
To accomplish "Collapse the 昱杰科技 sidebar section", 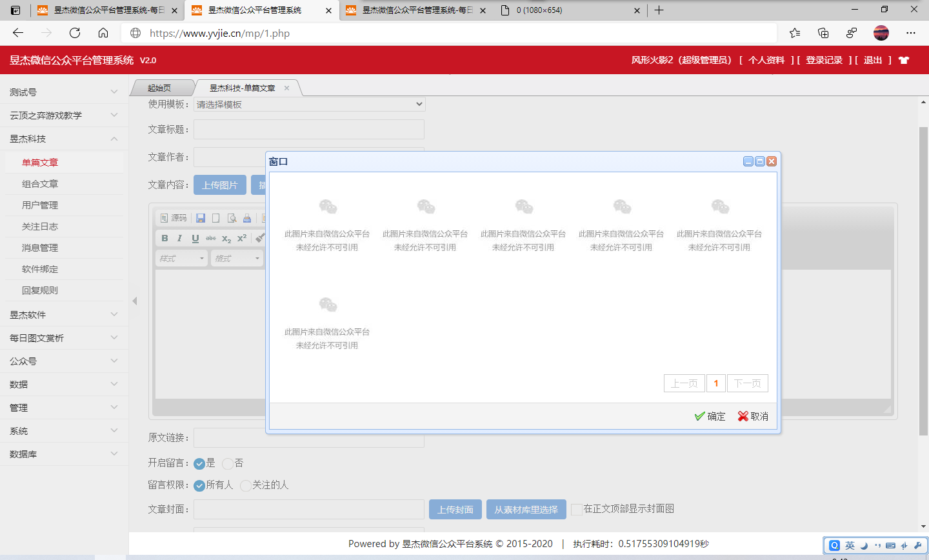I will click(65, 139).
